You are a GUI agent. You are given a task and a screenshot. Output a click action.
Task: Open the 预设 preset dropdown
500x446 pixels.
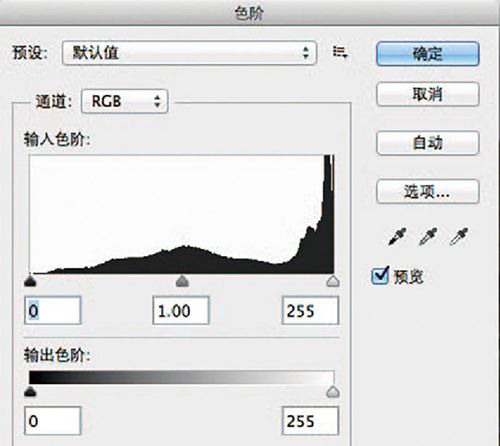[x=189, y=53]
